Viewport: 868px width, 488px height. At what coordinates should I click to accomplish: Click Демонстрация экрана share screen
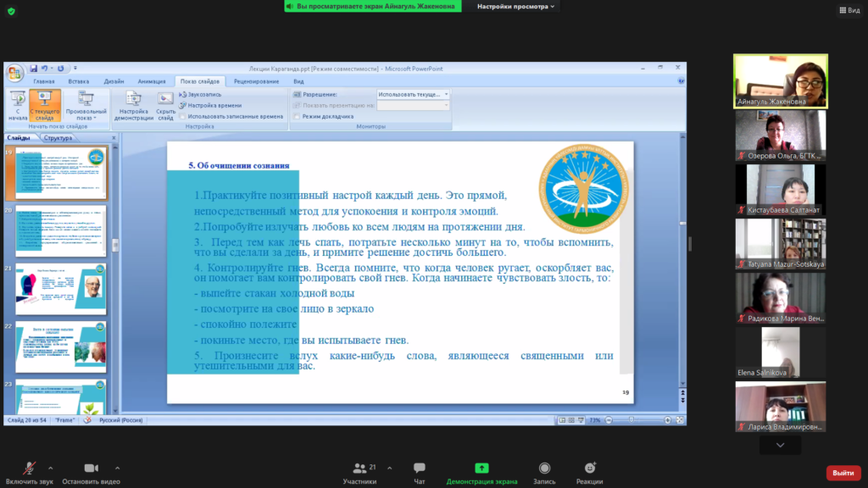(481, 473)
